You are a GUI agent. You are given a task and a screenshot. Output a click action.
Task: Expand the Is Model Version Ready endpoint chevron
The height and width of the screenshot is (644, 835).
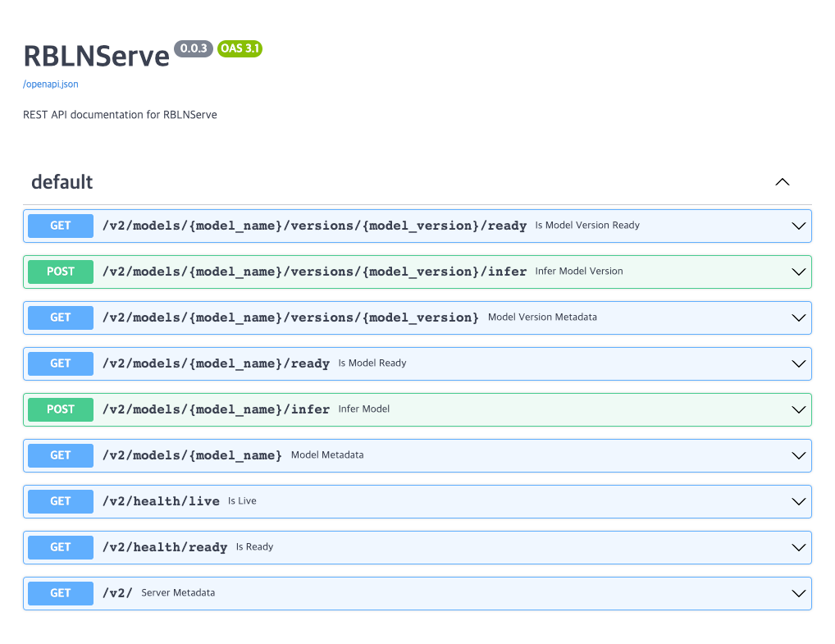click(798, 226)
